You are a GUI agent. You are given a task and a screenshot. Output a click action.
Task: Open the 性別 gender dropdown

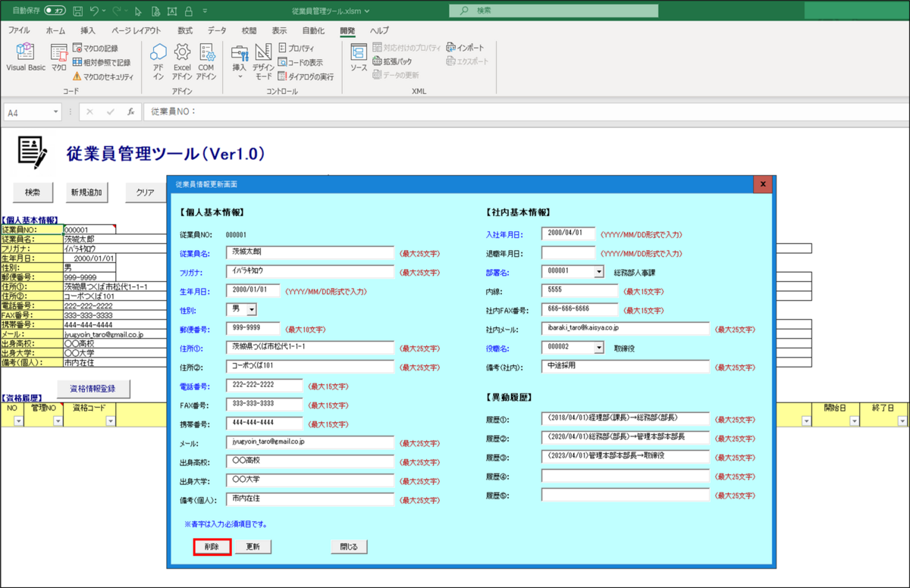252,309
